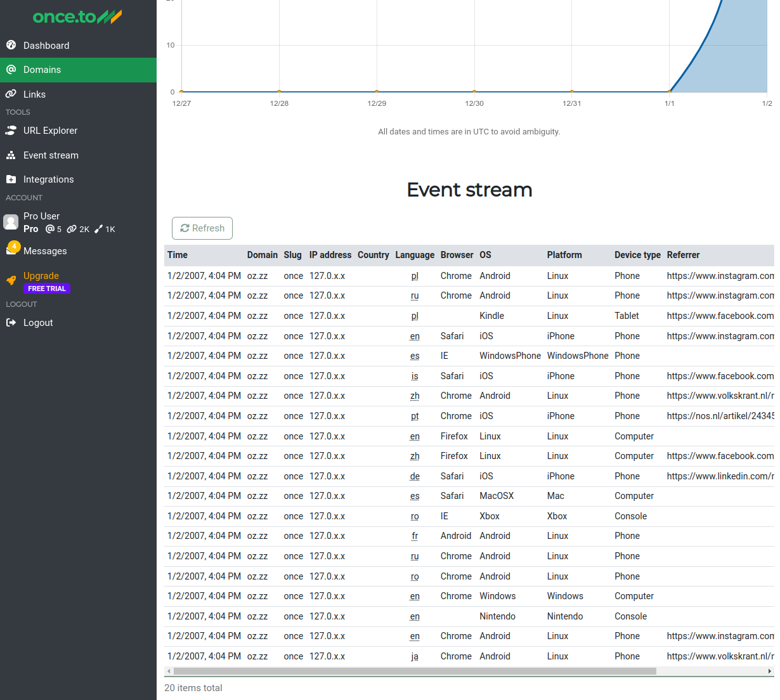Click the Domain column header
This screenshot has height=700, width=780.
point(263,255)
